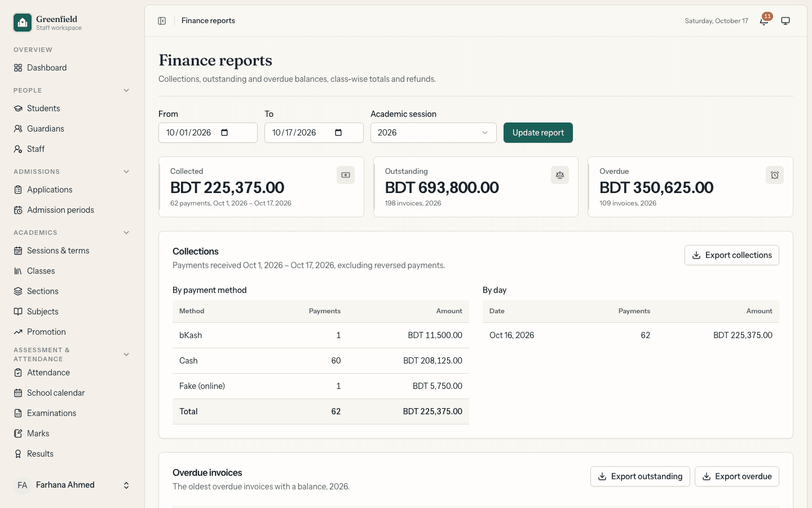
Task: Click Export outstanding button
Action: point(640,476)
